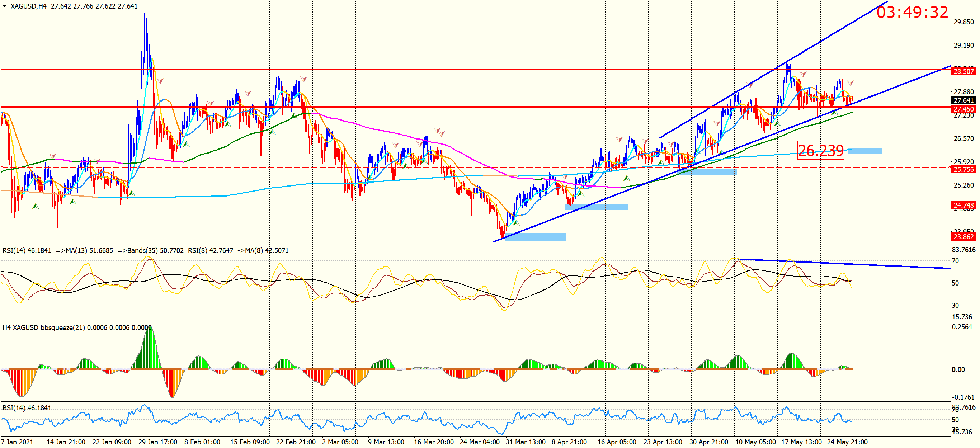Click the red 03:49:32 candle countdown timer
Screen dimensions: 980x448
[912, 12]
